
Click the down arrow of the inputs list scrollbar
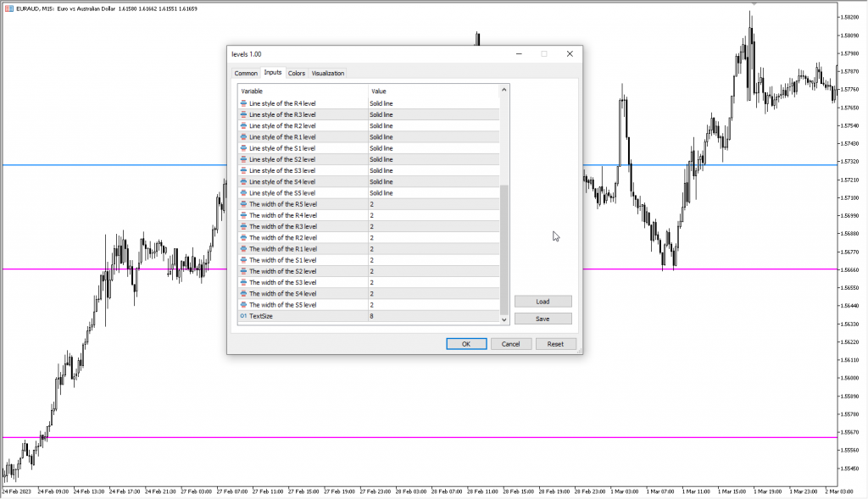point(502,319)
